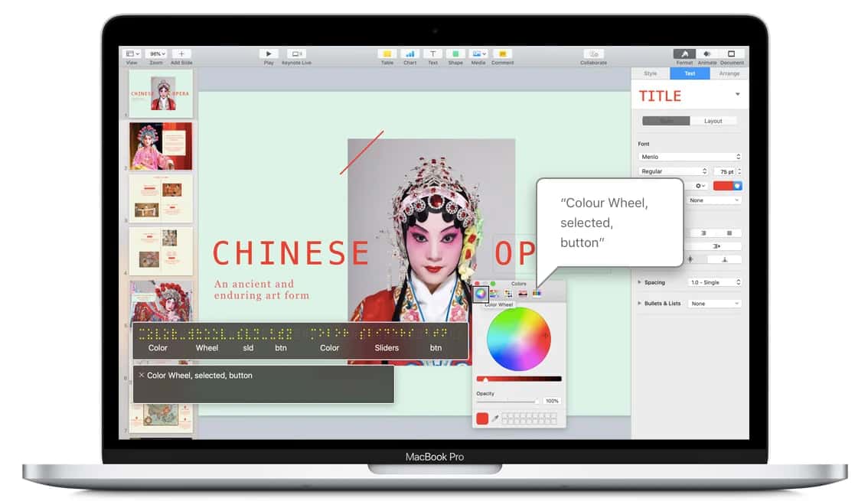Toggle the Document inspector

tap(731, 54)
